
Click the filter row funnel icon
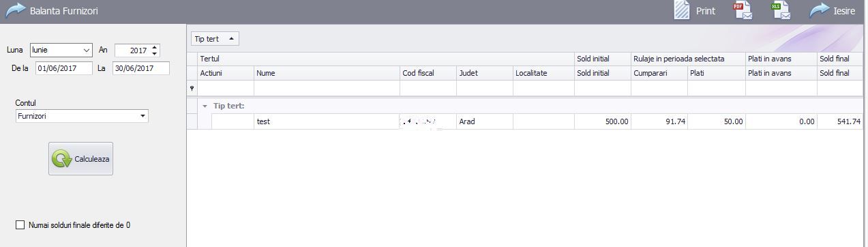tap(192, 89)
